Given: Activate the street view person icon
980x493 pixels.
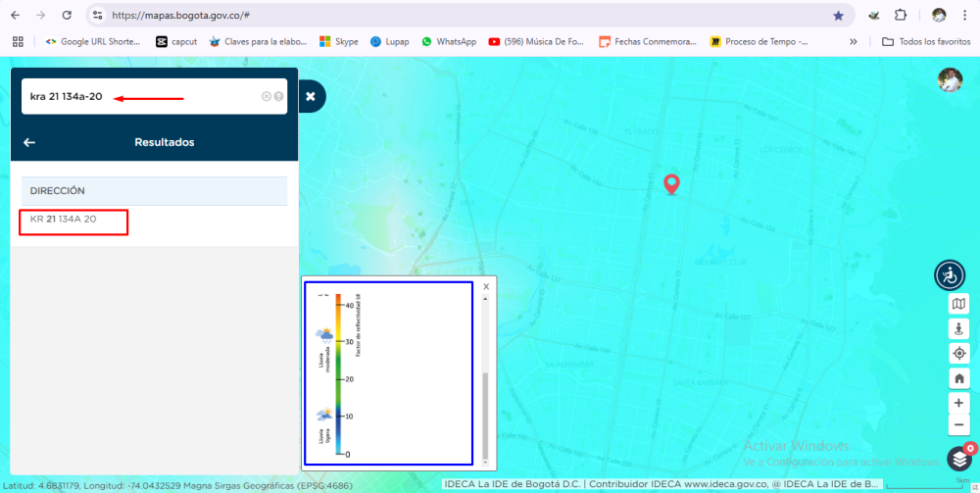Looking at the screenshot, I should (959, 329).
